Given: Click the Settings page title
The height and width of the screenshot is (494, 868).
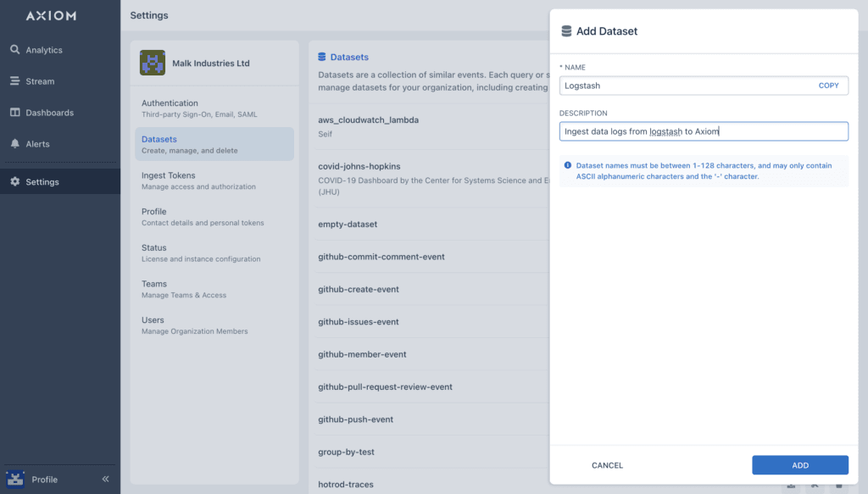Looking at the screenshot, I should coord(149,15).
